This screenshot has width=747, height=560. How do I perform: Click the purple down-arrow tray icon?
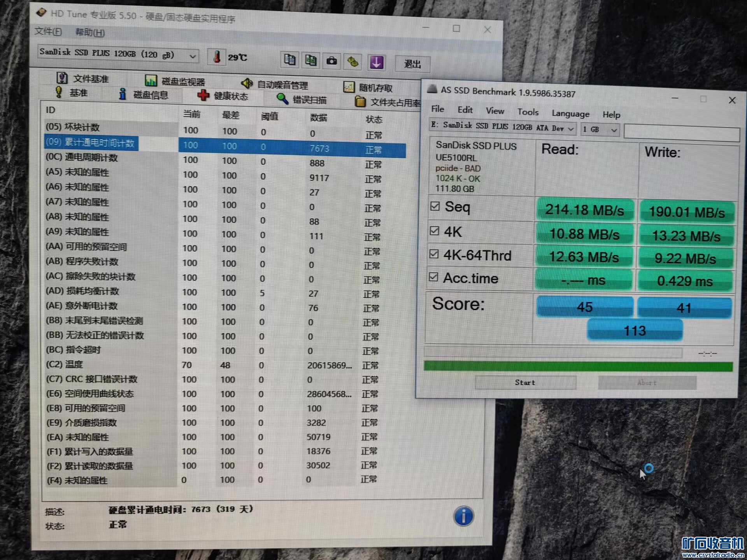pos(376,62)
